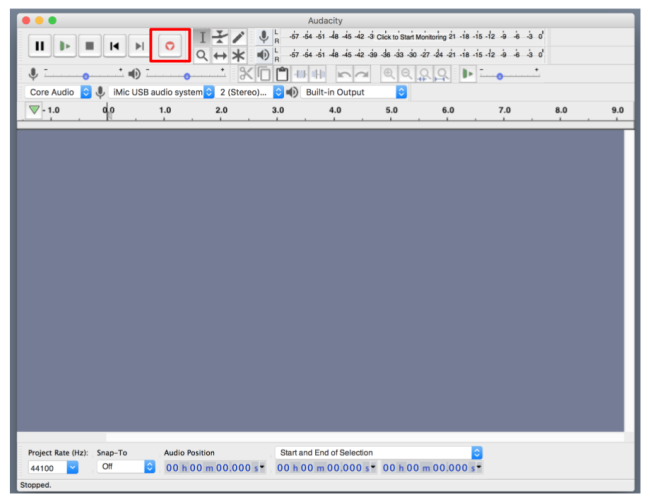Start playback with the Play button
The image size is (650, 502).
[x=65, y=46]
